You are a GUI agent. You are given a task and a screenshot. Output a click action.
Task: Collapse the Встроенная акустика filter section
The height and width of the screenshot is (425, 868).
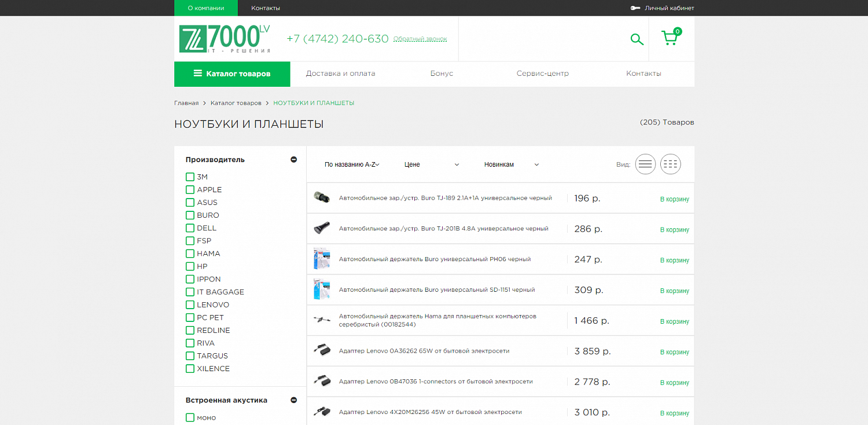coord(293,400)
